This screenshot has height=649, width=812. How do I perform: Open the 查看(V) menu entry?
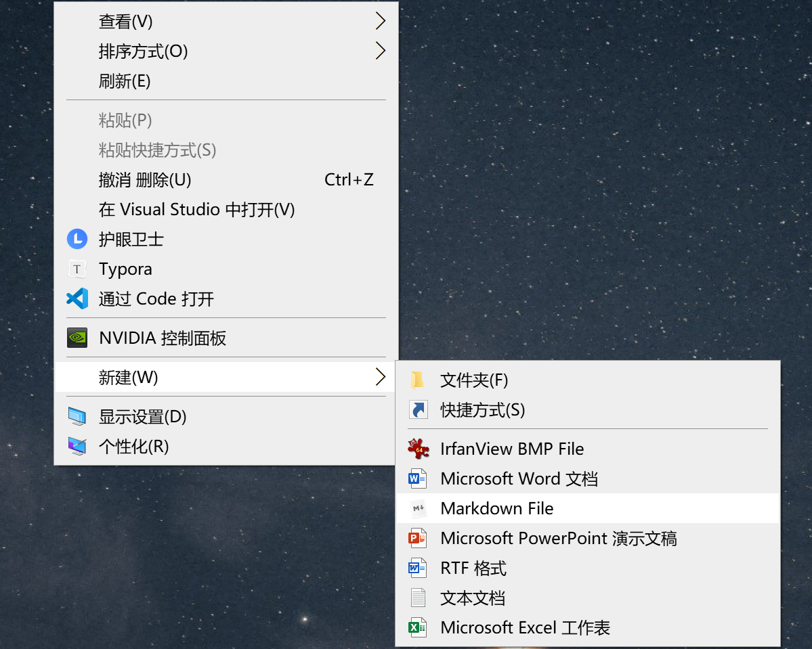[x=226, y=21]
